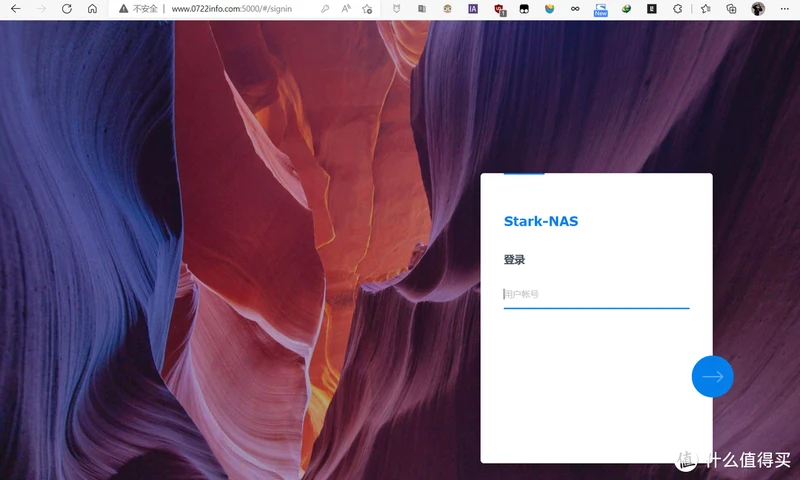This screenshot has width=800, height=480.
Task: Reload the page with refresh icon
Action: coord(67,9)
